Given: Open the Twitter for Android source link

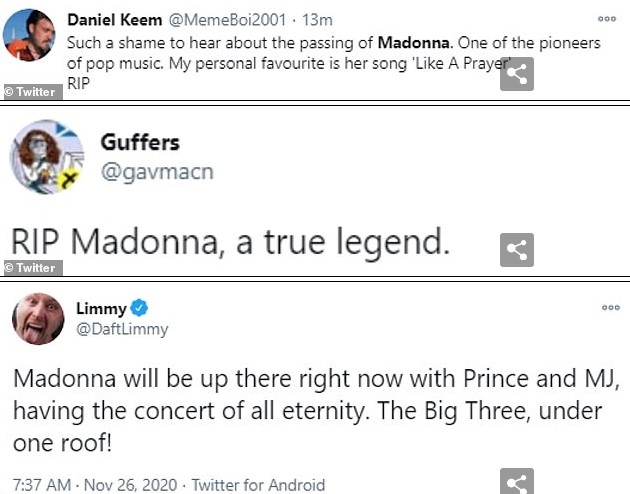Looking at the screenshot, I should point(259,484).
